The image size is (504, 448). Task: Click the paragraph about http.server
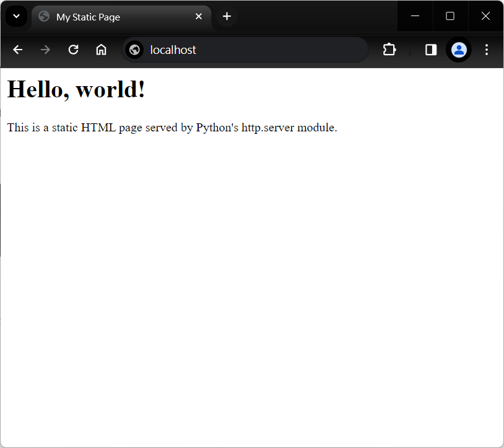click(172, 128)
